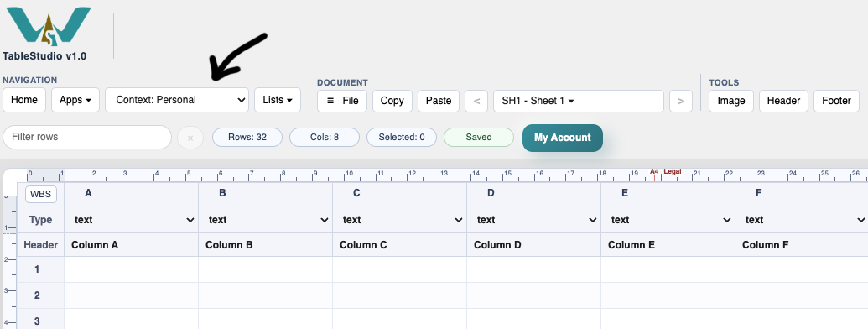Click empty cell in row 1 column A
This screenshot has height=329, width=868.
(131, 269)
